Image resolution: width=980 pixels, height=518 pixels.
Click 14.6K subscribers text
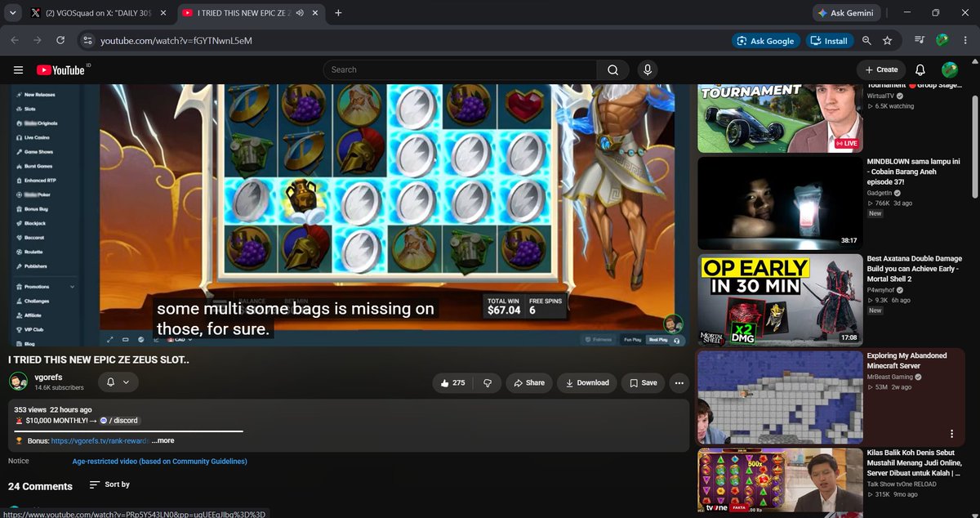pyautogui.click(x=59, y=388)
